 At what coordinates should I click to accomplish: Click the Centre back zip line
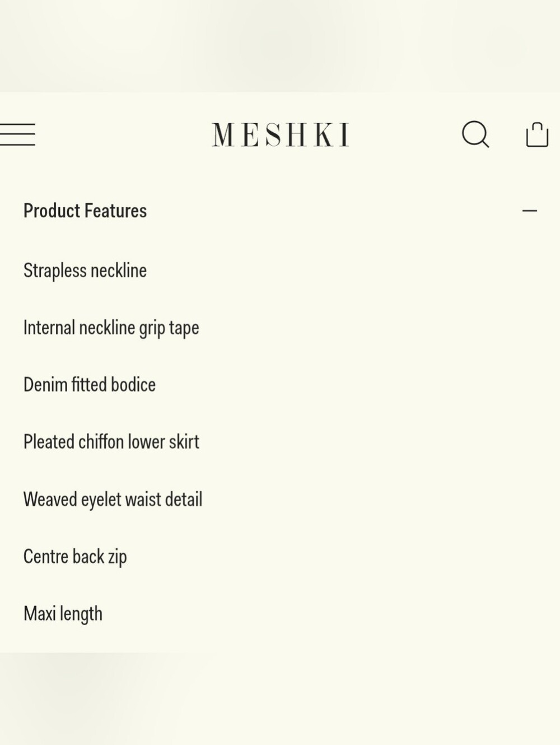75,557
